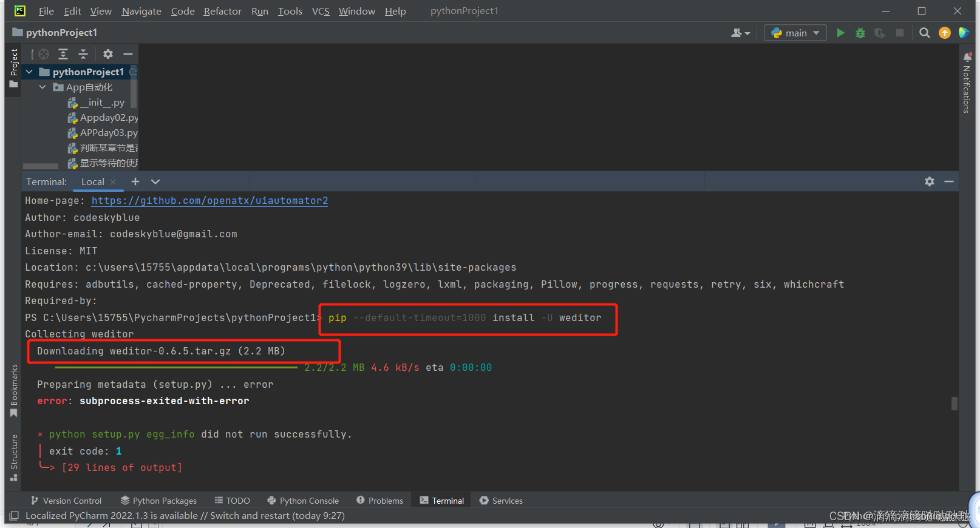Hide the Terminal tool window
Screen dimensions: 980x528
click(x=949, y=181)
